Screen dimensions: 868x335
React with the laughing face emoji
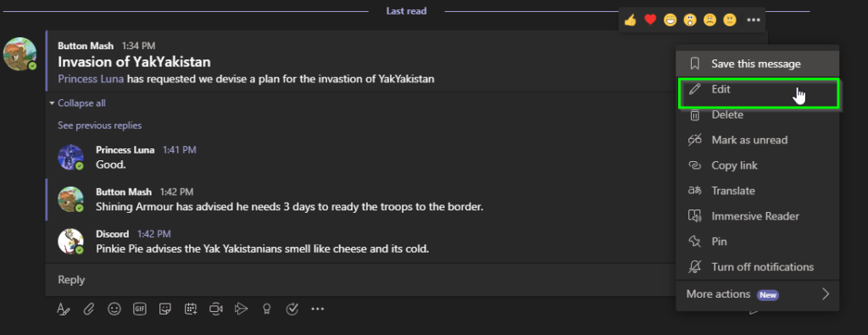pyautogui.click(x=670, y=20)
